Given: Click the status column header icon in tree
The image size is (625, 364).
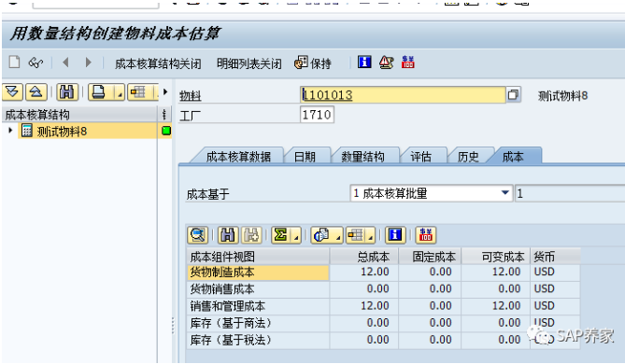Looking at the screenshot, I should coord(164,115).
